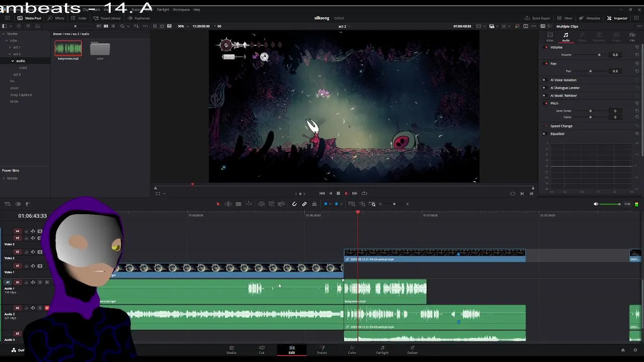Open the Sound Library panel
Screen dimensions: 644x362
107,18
